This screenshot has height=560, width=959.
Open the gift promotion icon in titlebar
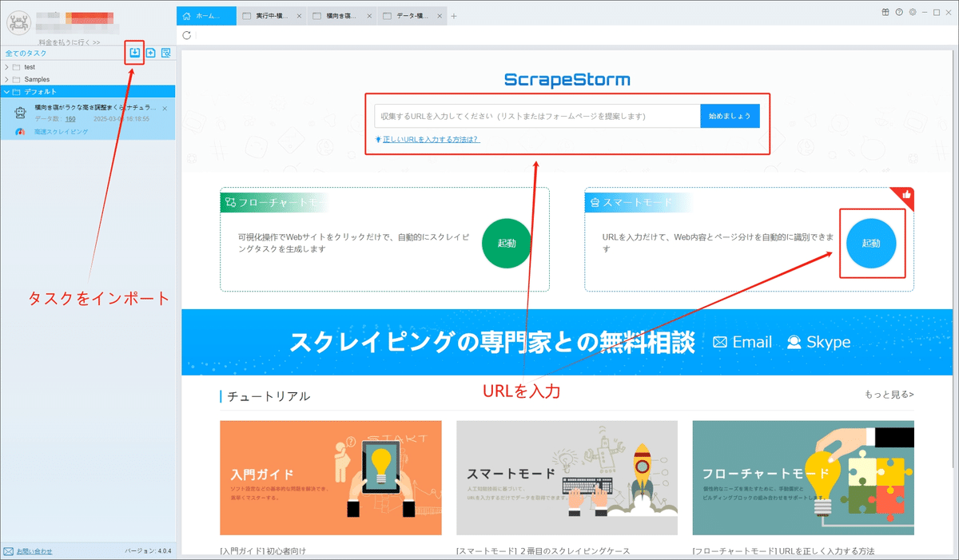tap(885, 12)
